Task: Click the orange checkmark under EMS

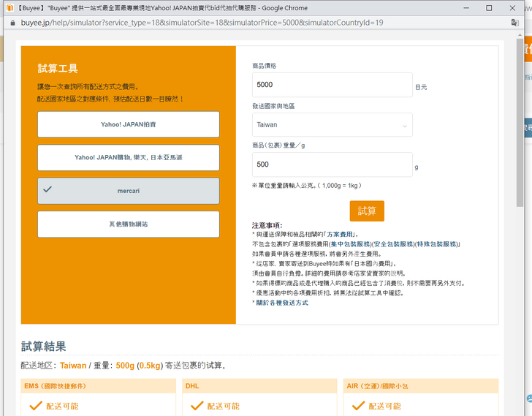Action: (34, 406)
